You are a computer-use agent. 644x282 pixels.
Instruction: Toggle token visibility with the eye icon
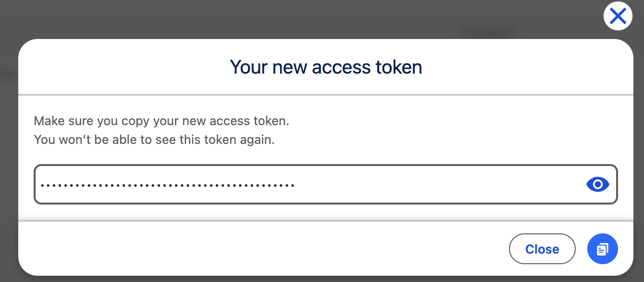click(597, 184)
